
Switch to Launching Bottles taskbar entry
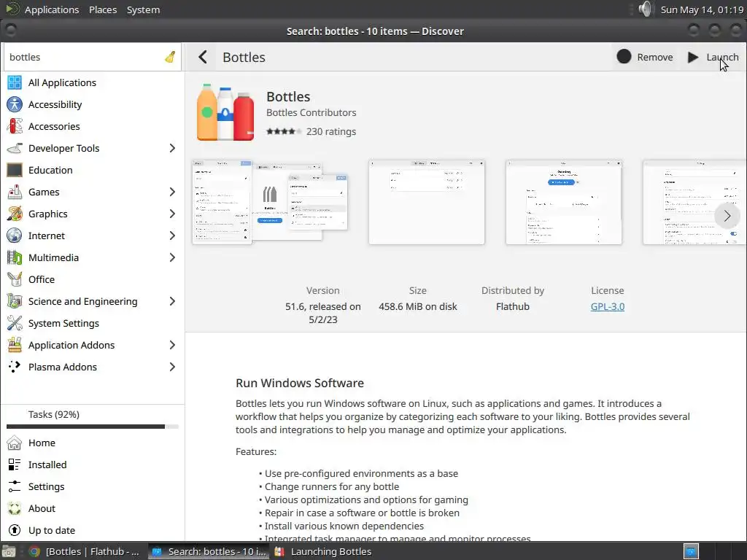[x=324, y=551]
